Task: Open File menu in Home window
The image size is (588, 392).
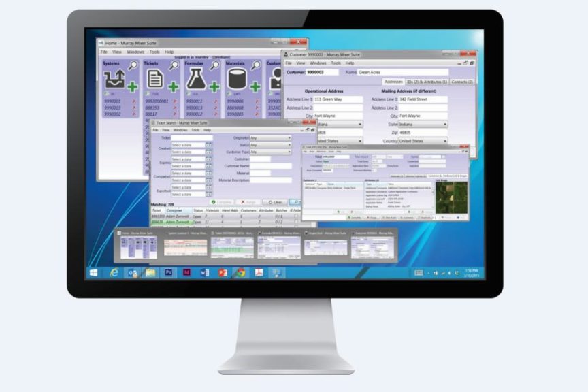Action: pyautogui.click(x=104, y=52)
